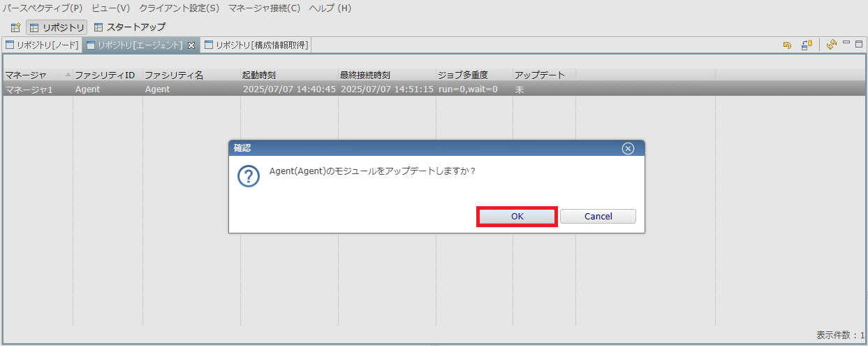Open the マネージャ接続(C) menu

pos(264,8)
